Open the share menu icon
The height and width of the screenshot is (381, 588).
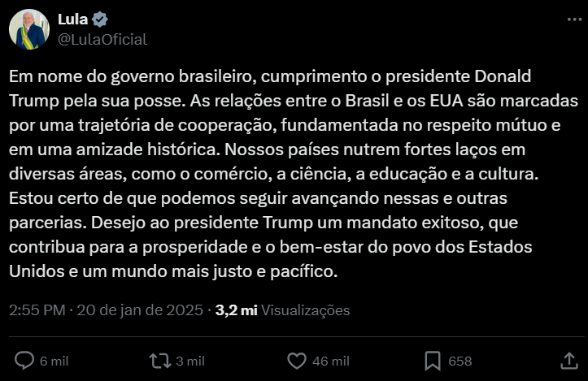click(569, 360)
